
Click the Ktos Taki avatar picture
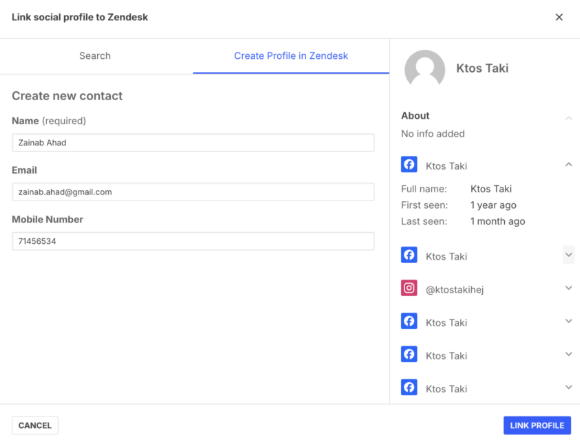point(425,69)
